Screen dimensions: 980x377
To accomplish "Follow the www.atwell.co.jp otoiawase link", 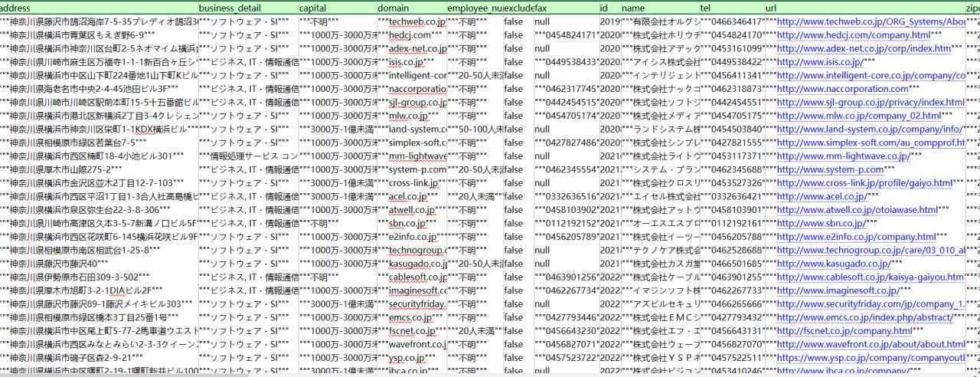I will click(x=857, y=210).
